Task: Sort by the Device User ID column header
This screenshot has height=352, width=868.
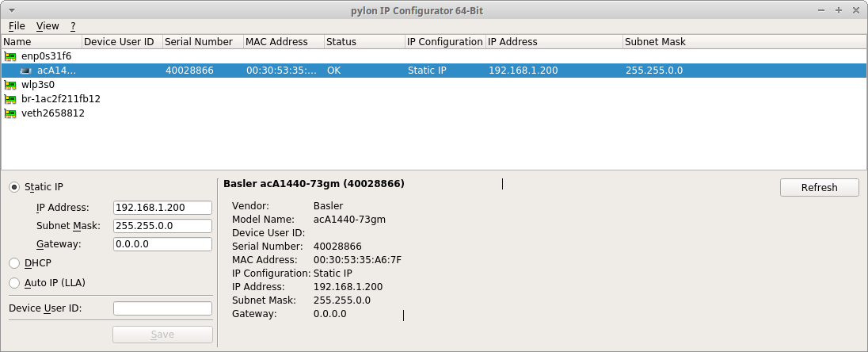Action: [122, 42]
